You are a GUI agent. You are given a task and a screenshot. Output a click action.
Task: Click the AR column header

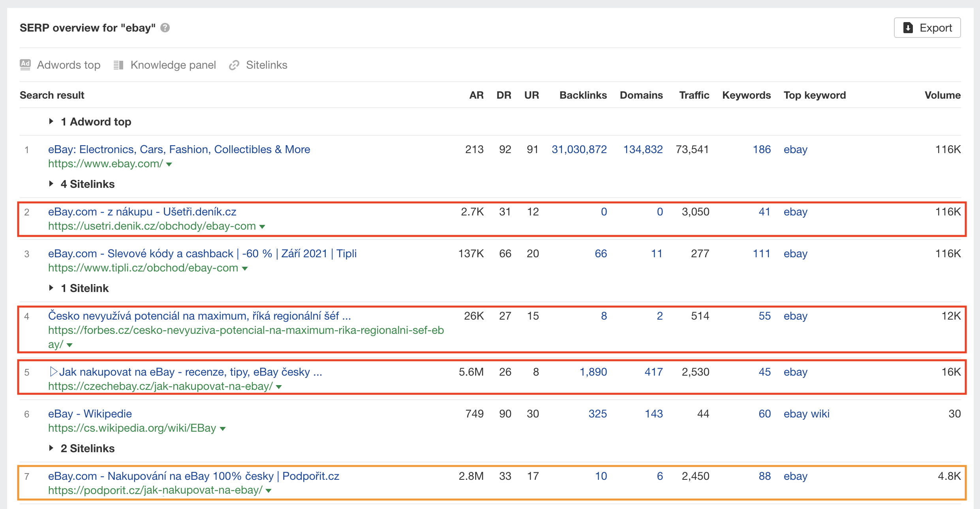[477, 95]
